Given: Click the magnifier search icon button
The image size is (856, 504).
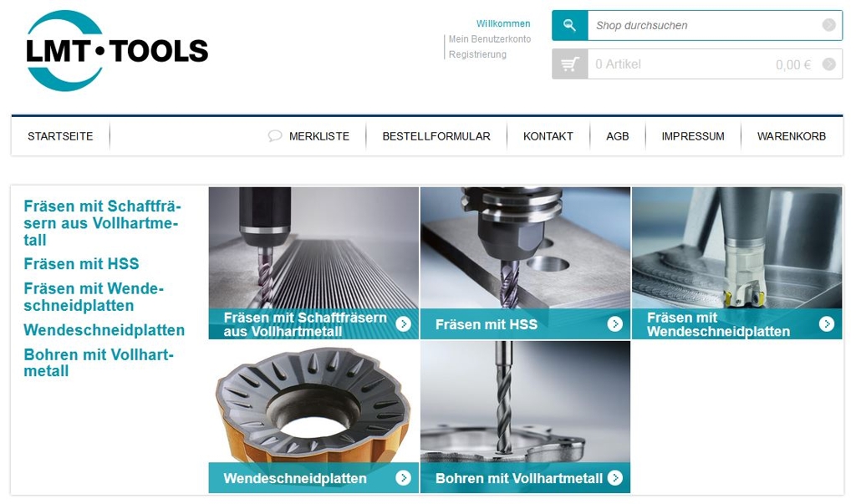Looking at the screenshot, I should pos(569,25).
